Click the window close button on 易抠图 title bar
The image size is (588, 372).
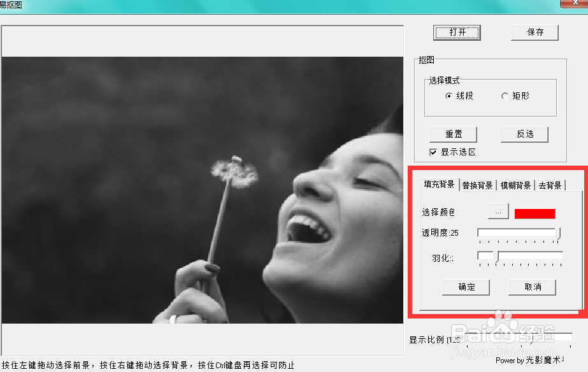(577, 3)
